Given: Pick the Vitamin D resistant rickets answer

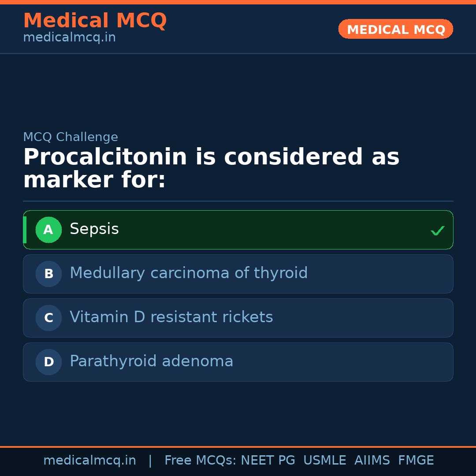Looking at the screenshot, I should [x=238, y=318].
